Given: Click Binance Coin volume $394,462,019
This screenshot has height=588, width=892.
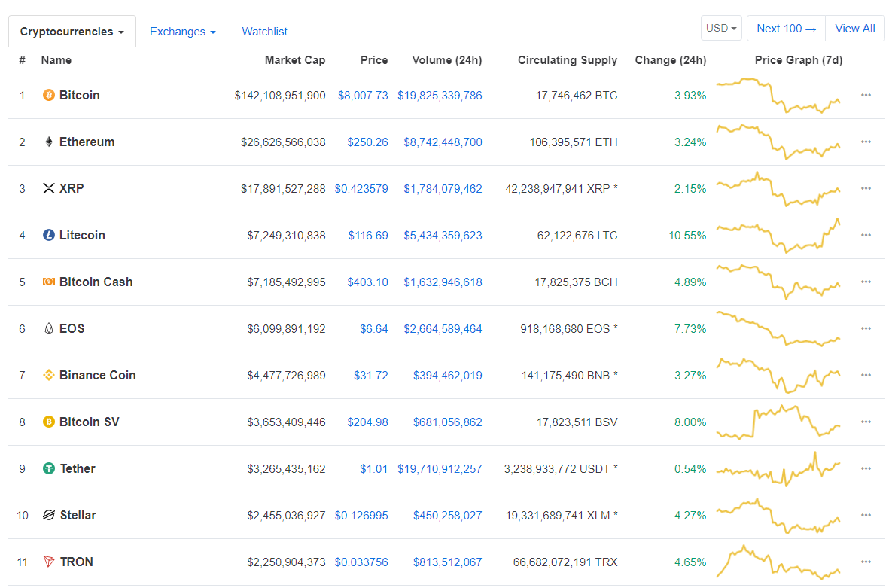Looking at the screenshot, I should tap(448, 376).
